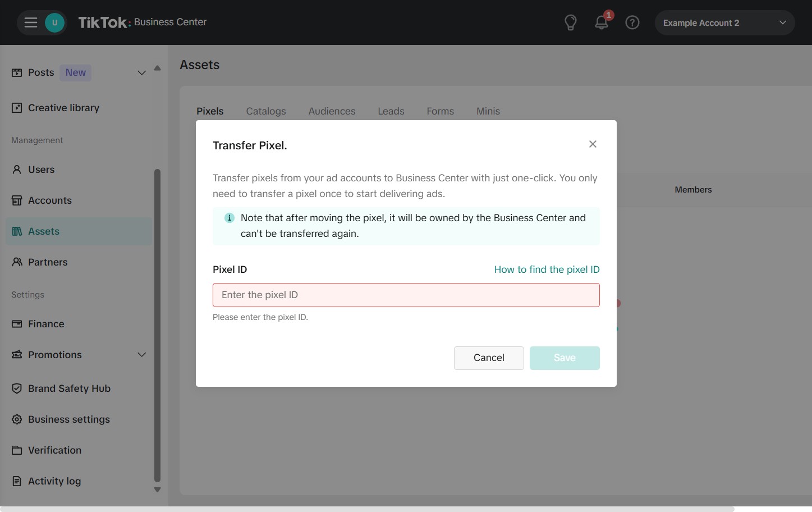Close the Transfer Pixel dialog

coord(592,144)
